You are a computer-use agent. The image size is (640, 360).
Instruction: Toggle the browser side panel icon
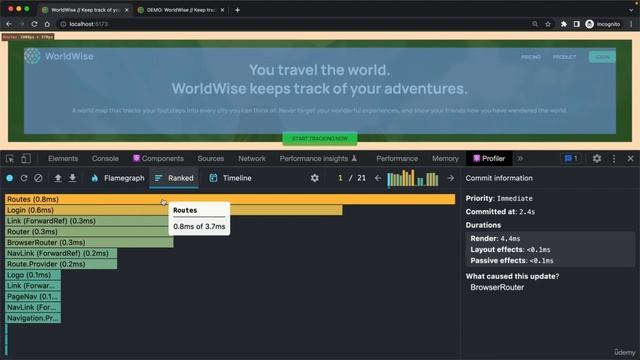pyautogui.click(x=576, y=24)
